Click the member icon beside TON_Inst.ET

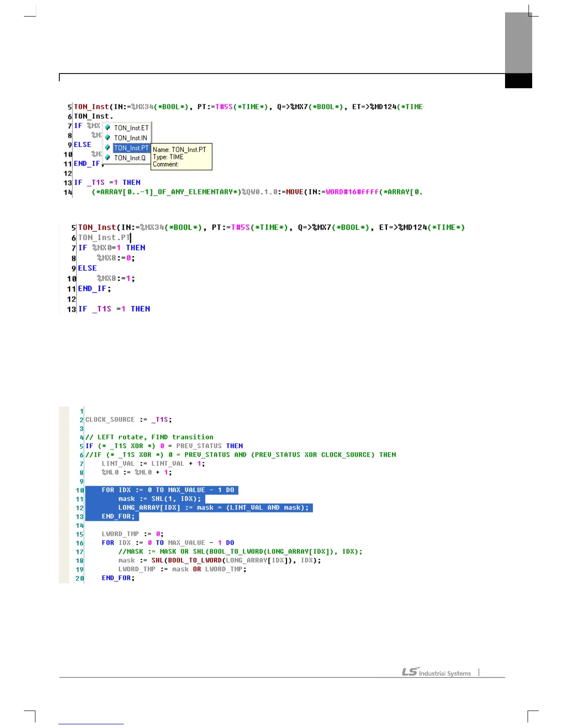pos(108,128)
